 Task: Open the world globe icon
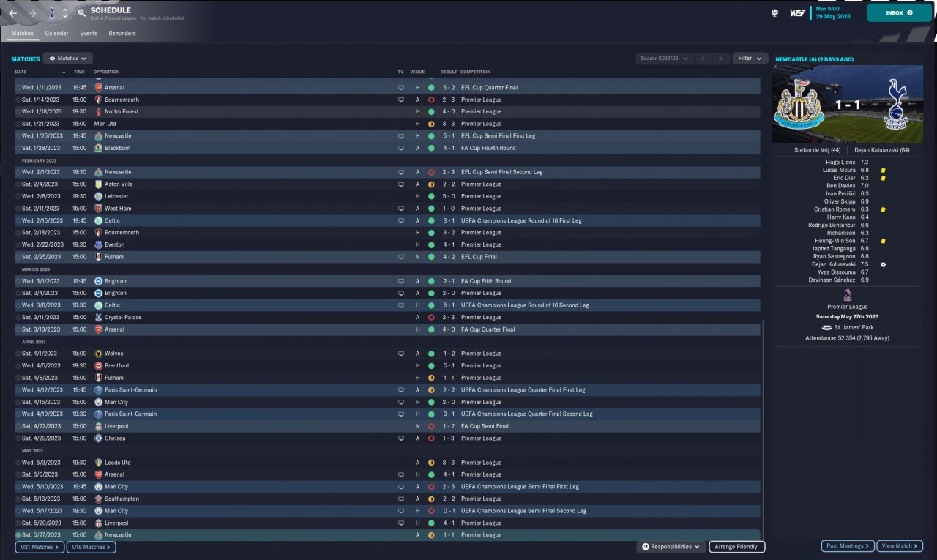pyautogui.click(x=775, y=12)
